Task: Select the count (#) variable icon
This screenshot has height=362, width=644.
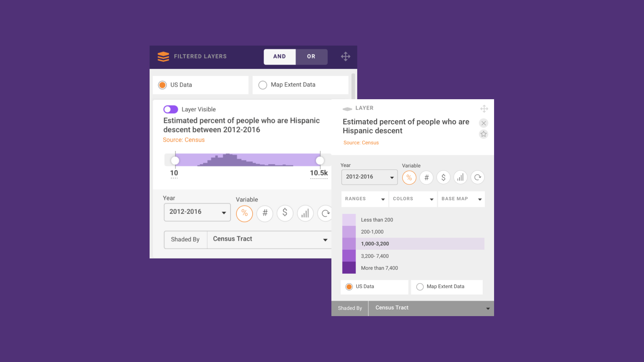Action: (x=265, y=213)
